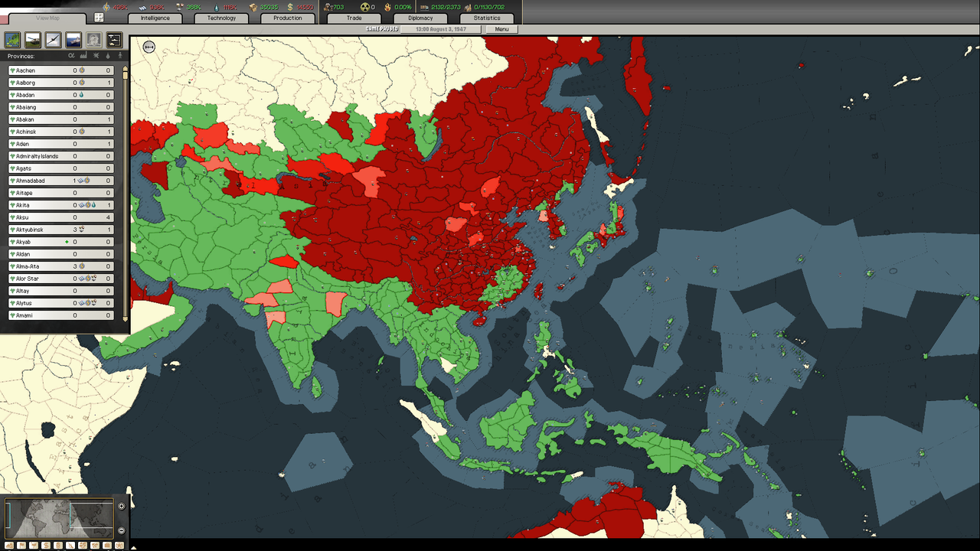
Task: Select the Aksu province row
Action: pyautogui.click(x=61, y=217)
